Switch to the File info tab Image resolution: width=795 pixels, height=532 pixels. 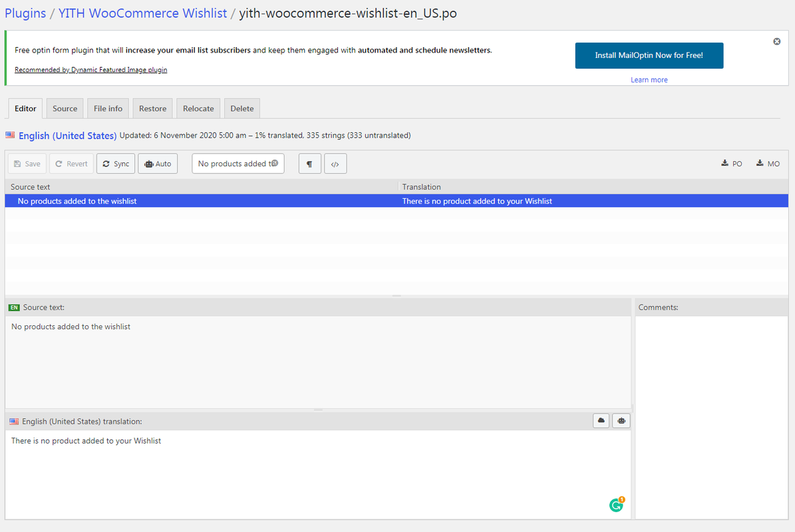coord(108,108)
